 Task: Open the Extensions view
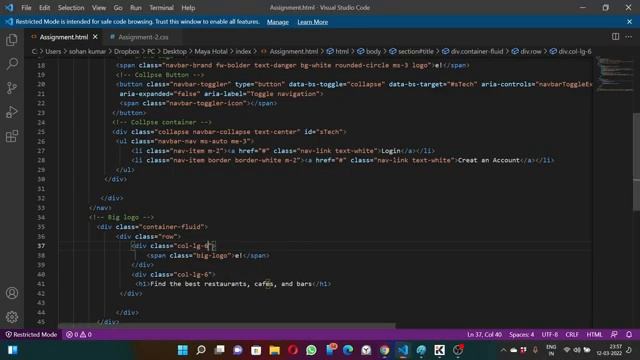click(12, 136)
